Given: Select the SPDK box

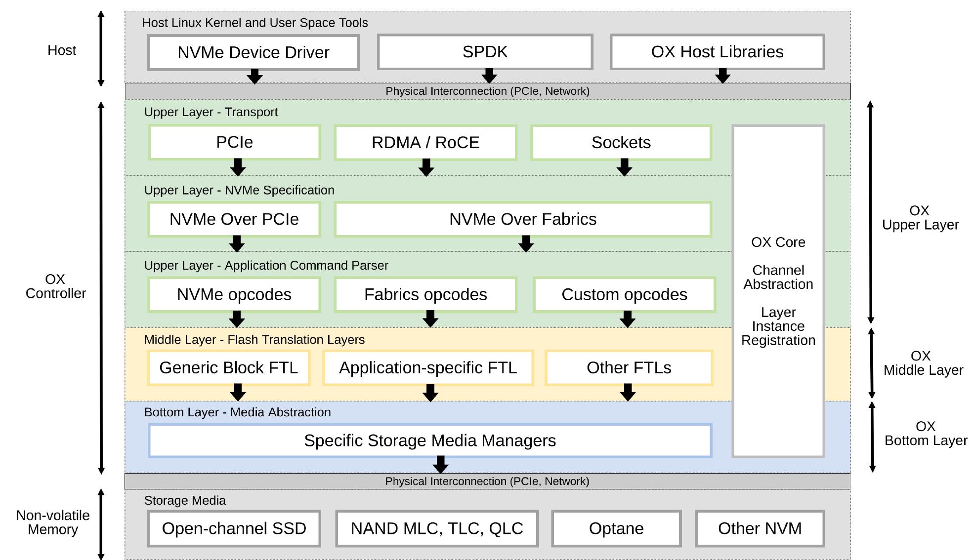Looking at the screenshot, I should [x=485, y=52].
